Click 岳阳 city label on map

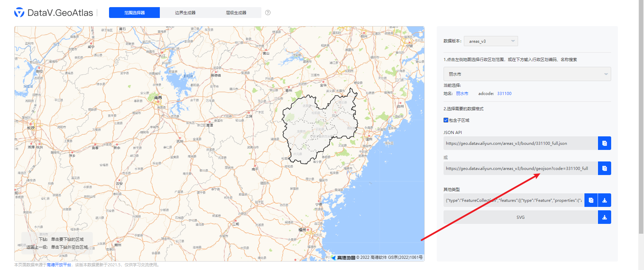tap(39, 72)
